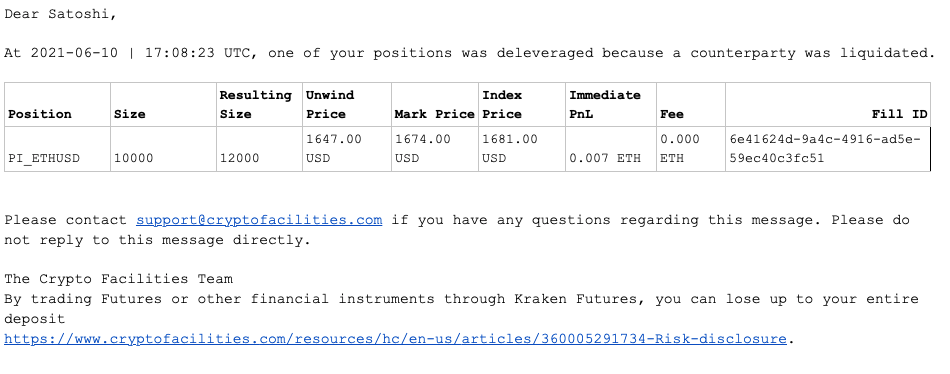Click the Resulting Size column header

coord(256,105)
